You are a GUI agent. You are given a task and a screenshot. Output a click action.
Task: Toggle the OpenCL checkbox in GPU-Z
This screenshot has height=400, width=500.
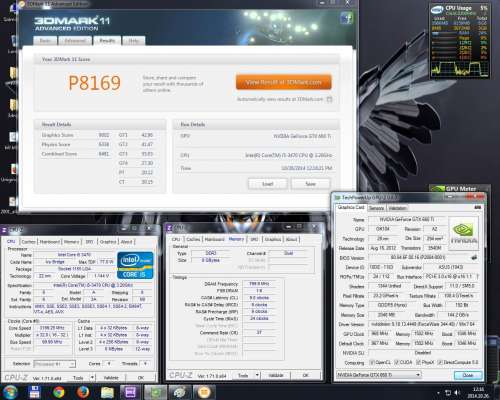pos(372,362)
